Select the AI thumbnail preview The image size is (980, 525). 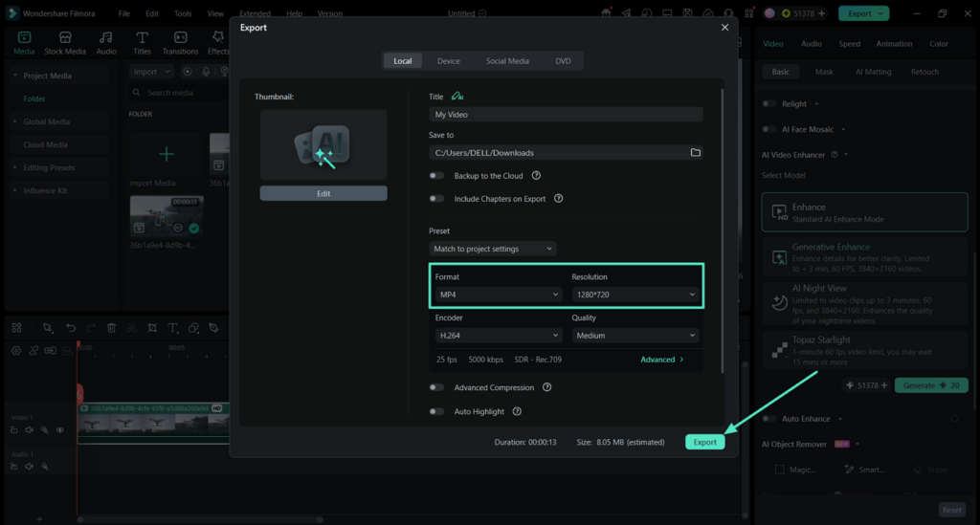323,144
